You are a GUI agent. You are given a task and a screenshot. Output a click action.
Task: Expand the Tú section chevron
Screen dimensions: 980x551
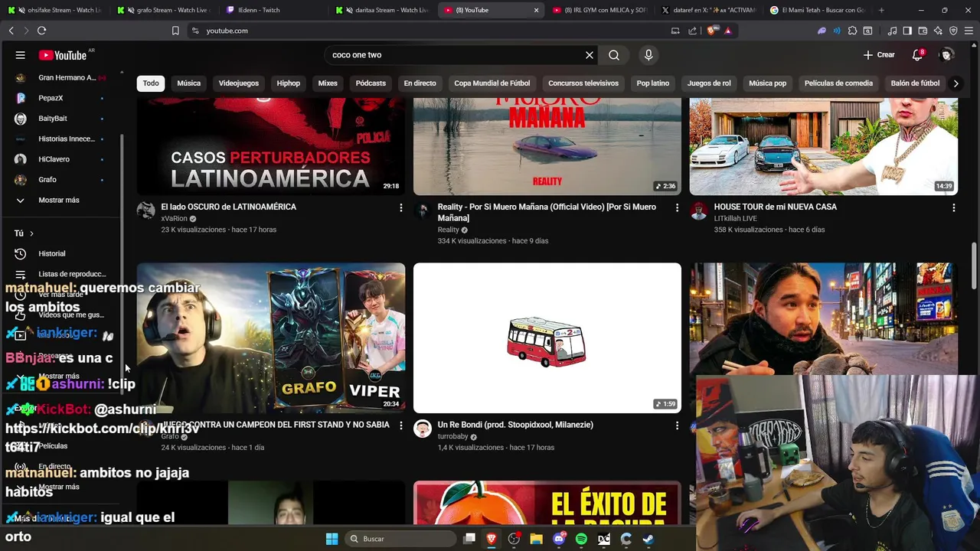(31, 233)
